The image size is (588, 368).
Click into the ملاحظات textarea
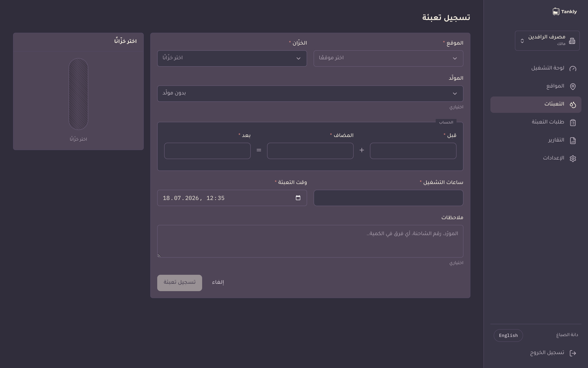pyautogui.click(x=310, y=241)
